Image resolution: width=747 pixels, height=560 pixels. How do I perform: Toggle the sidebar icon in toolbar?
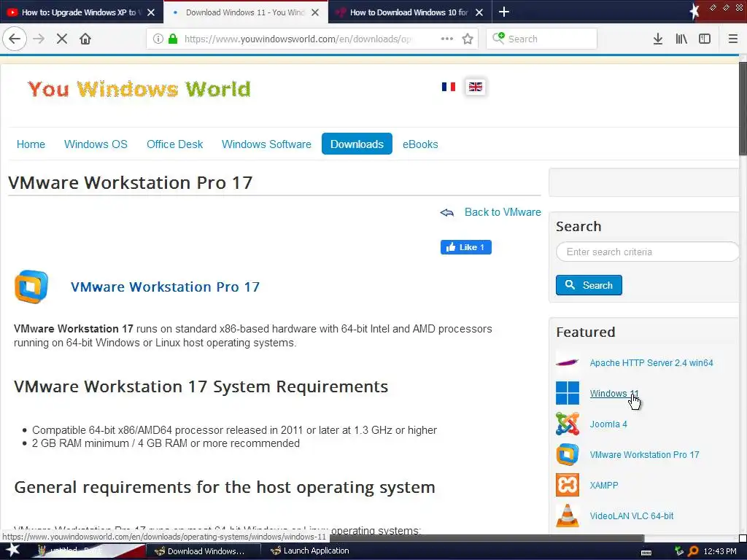point(705,39)
